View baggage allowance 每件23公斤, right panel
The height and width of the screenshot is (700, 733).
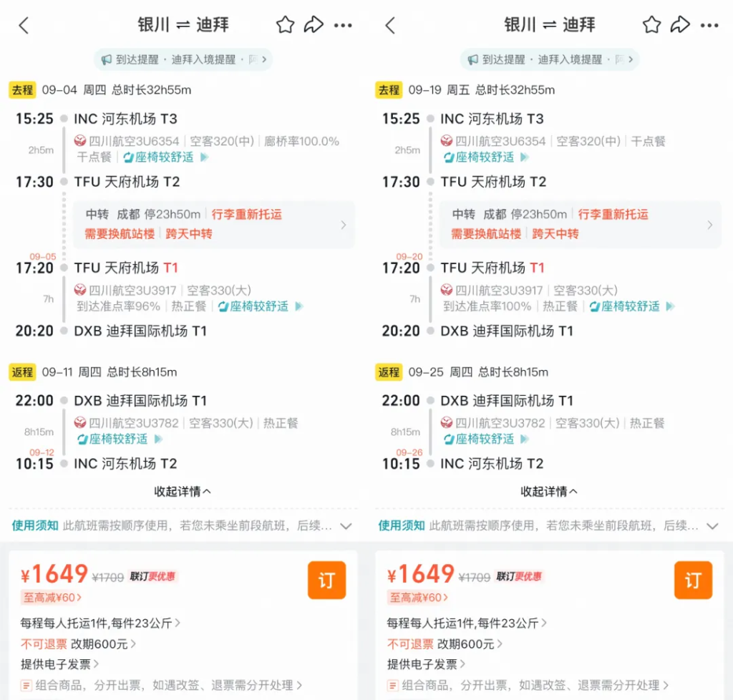(x=467, y=623)
